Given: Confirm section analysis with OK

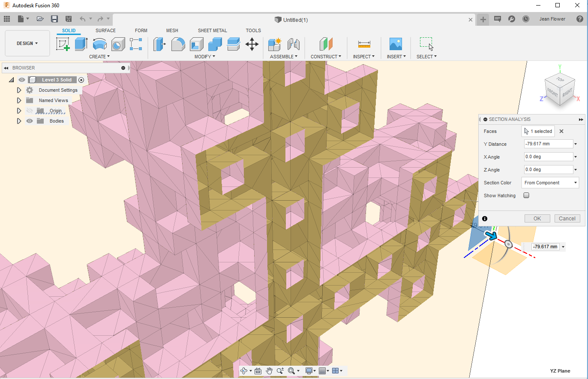Looking at the screenshot, I should tap(537, 218).
